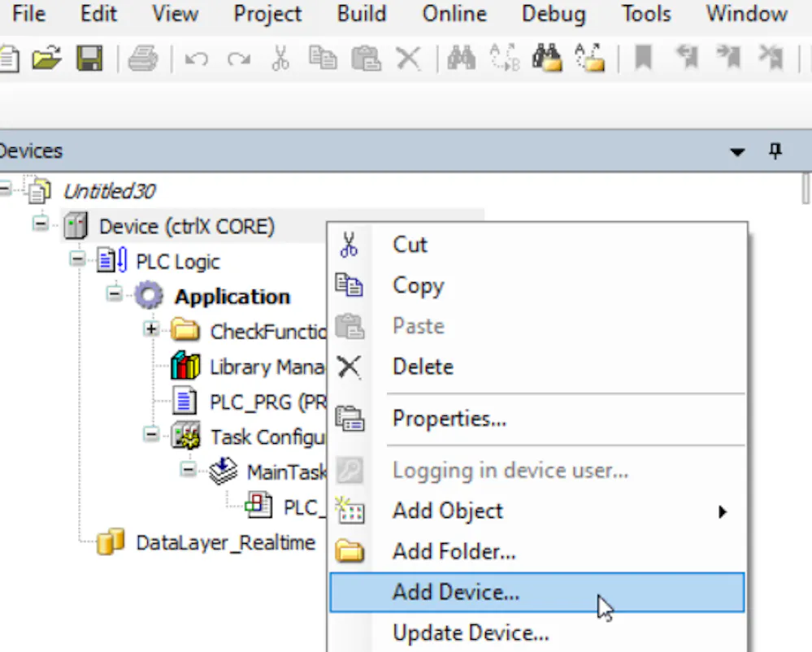The image size is (812, 652).
Task: Click Update Device... in context menu
Action: (x=471, y=632)
